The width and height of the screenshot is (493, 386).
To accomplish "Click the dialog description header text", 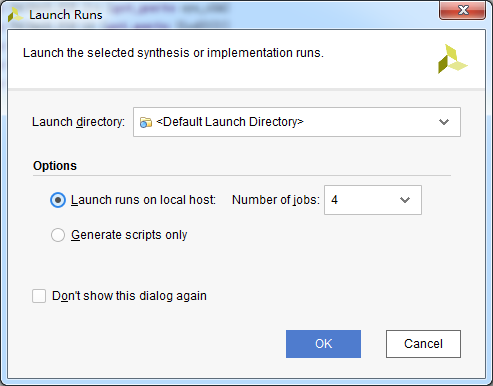I will coord(173,53).
